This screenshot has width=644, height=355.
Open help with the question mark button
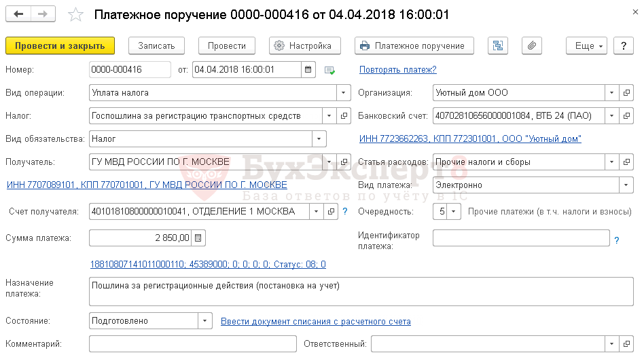click(624, 45)
